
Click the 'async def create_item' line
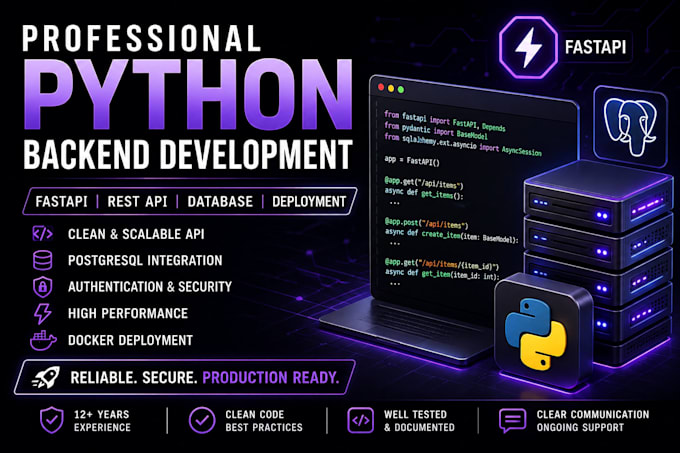[451, 236]
